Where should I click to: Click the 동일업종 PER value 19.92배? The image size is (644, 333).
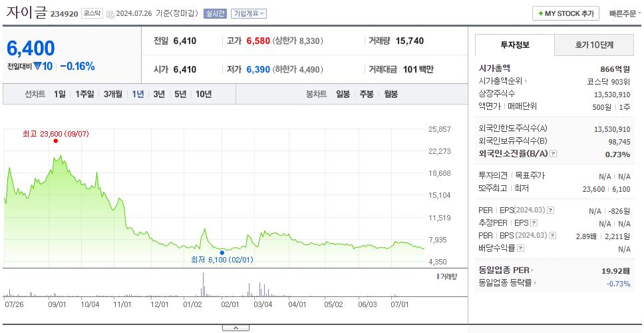(615, 271)
